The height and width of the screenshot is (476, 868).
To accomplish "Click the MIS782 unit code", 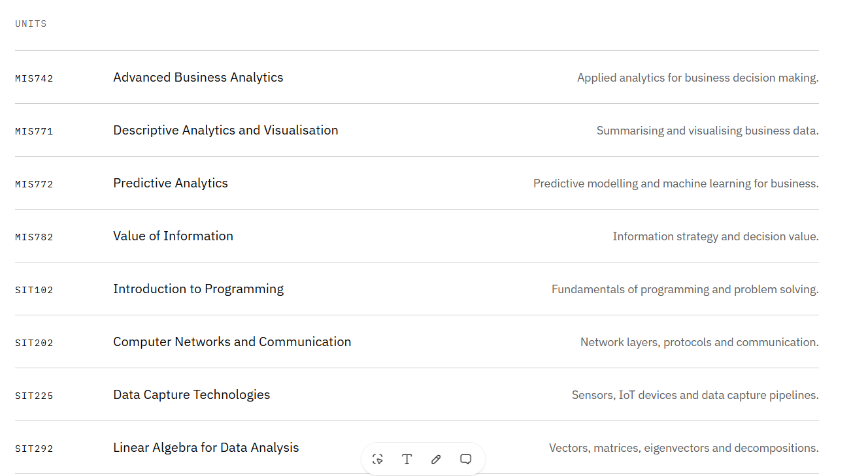I will coord(34,237).
